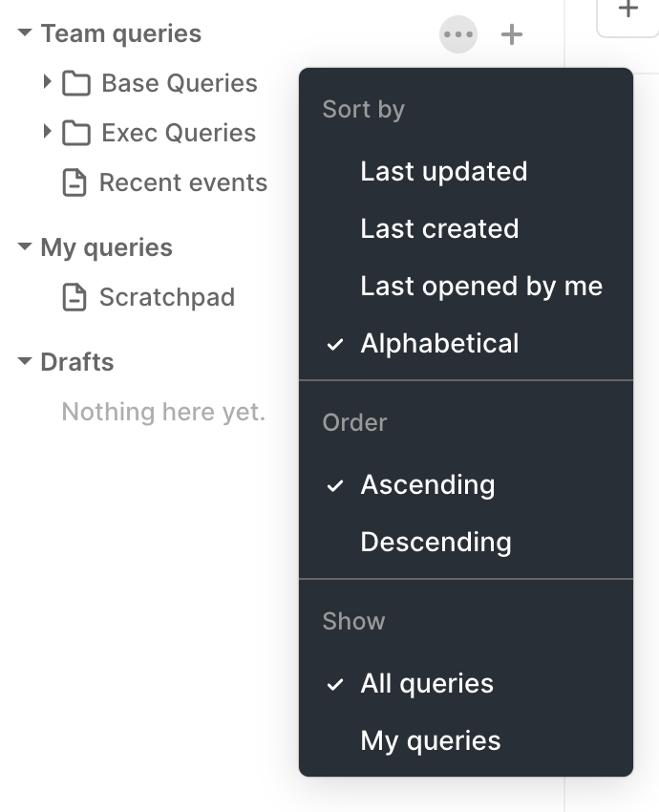The height and width of the screenshot is (812, 659).
Task: Click the three-dots options icon beside Team queries
Action: point(458,34)
